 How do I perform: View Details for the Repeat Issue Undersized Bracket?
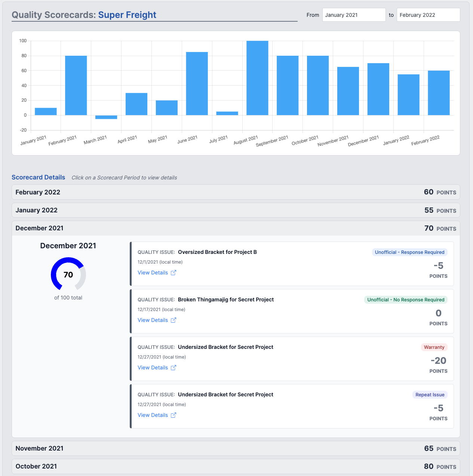(153, 415)
